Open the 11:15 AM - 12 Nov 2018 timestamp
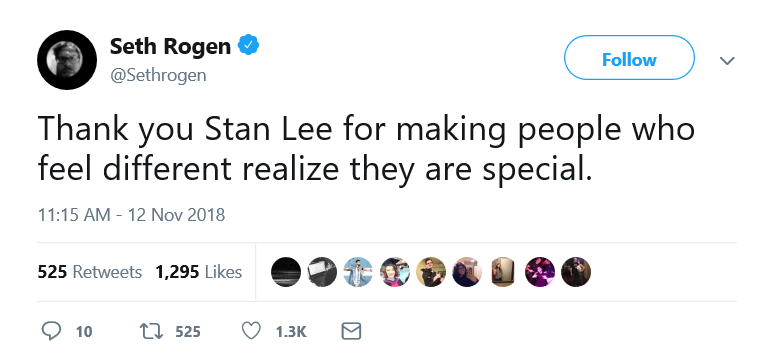The image size is (779, 363). [x=132, y=215]
